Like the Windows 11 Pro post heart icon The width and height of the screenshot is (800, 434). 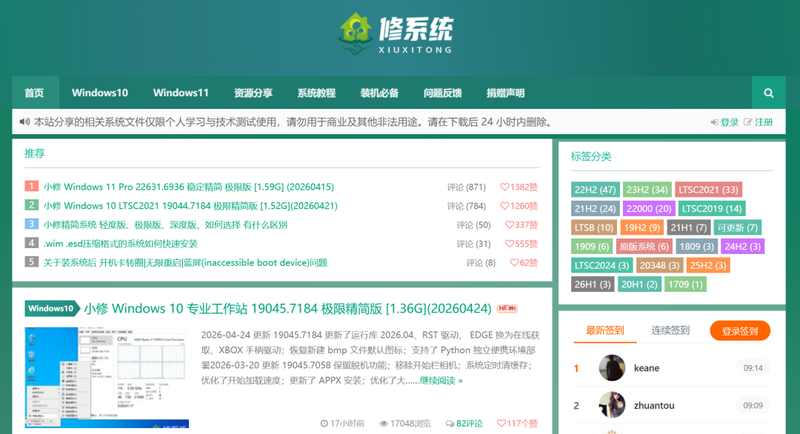tap(504, 187)
